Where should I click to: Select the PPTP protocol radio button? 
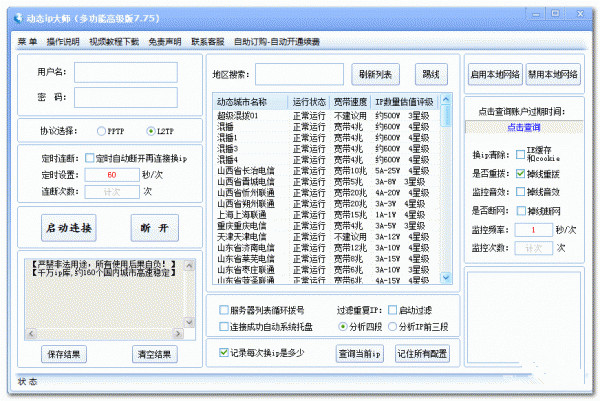tap(101, 131)
